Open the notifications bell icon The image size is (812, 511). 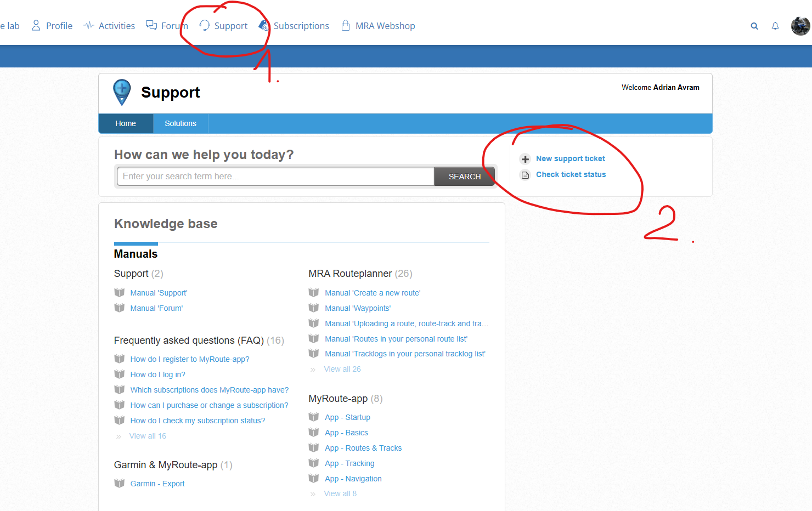click(775, 26)
